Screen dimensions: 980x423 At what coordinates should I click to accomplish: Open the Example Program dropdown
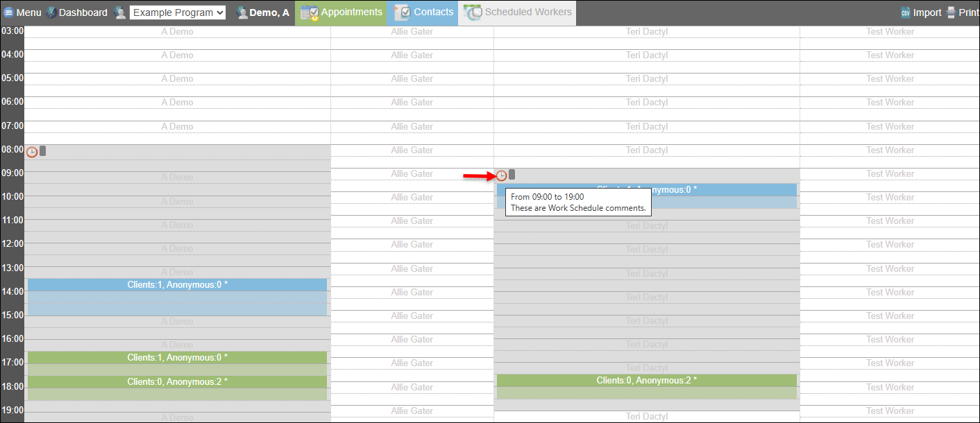(x=178, y=12)
